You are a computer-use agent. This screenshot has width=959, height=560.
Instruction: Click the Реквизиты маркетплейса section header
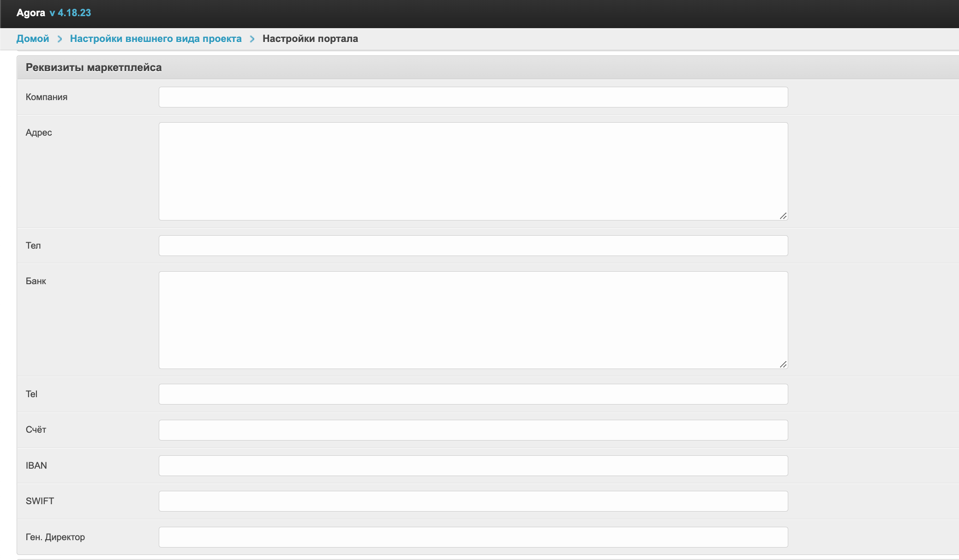click(94, 68)
